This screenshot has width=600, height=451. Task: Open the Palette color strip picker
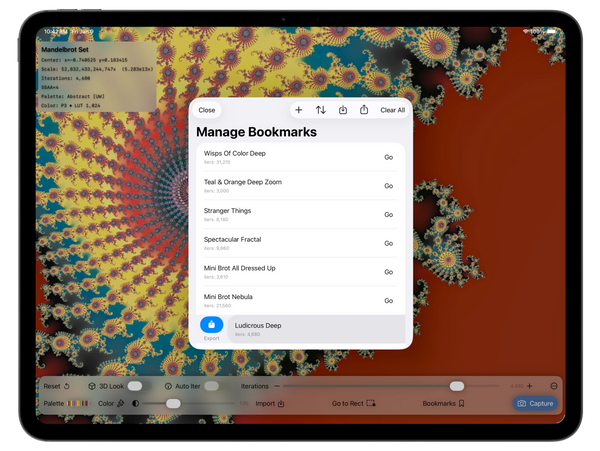click(80, 403)
